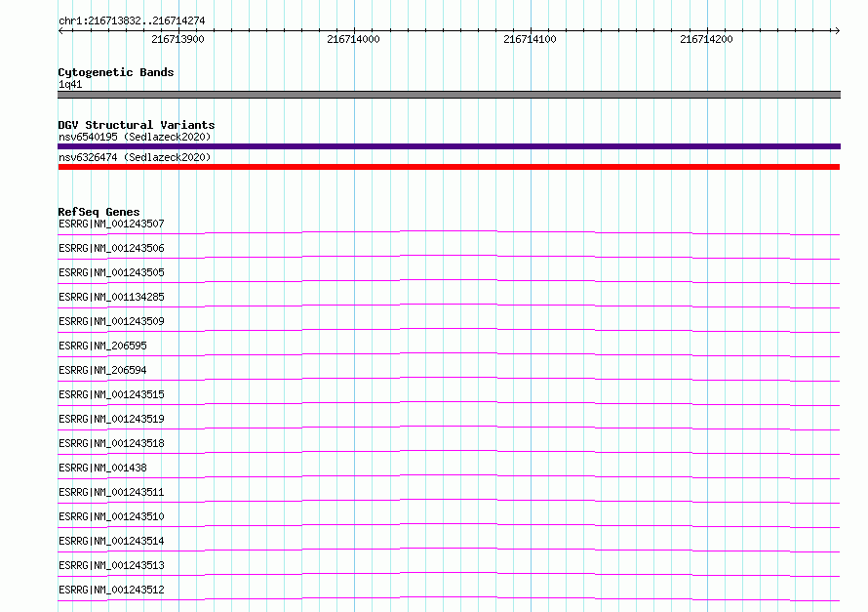Click the magenta intron line under NM_001438

coord(449,475)
